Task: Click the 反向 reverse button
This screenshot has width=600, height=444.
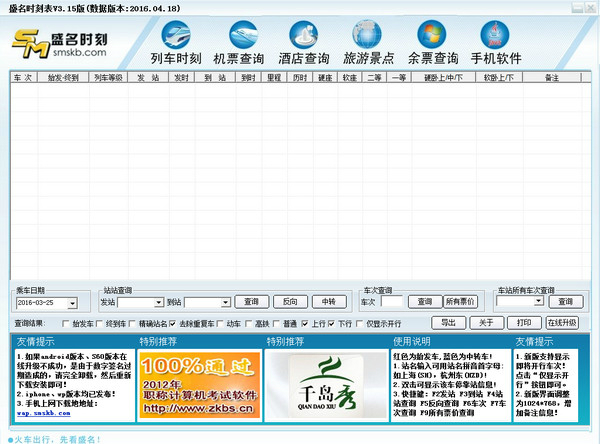Action: pyautogui.click(x=290, y=302)
